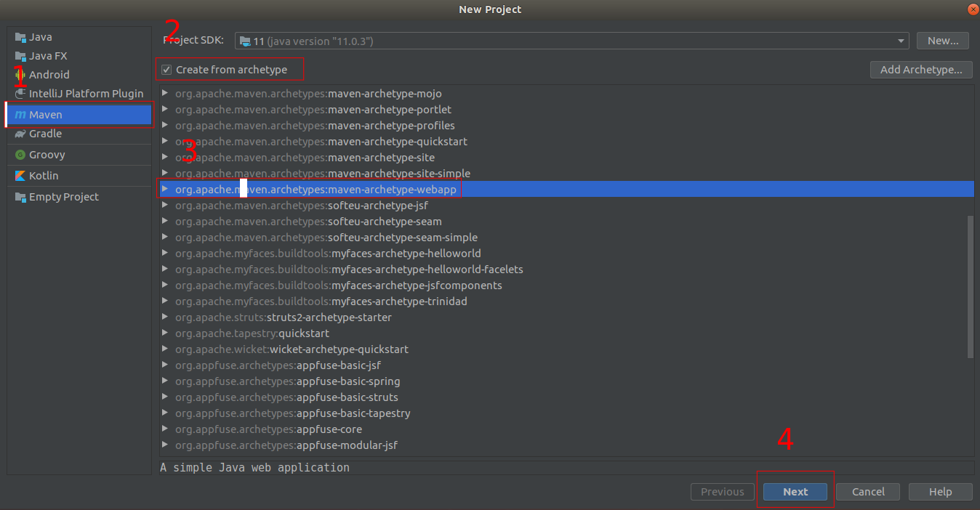
Task: Expand the struts2-archetype-starter node
Action: (x=165, y=317)
